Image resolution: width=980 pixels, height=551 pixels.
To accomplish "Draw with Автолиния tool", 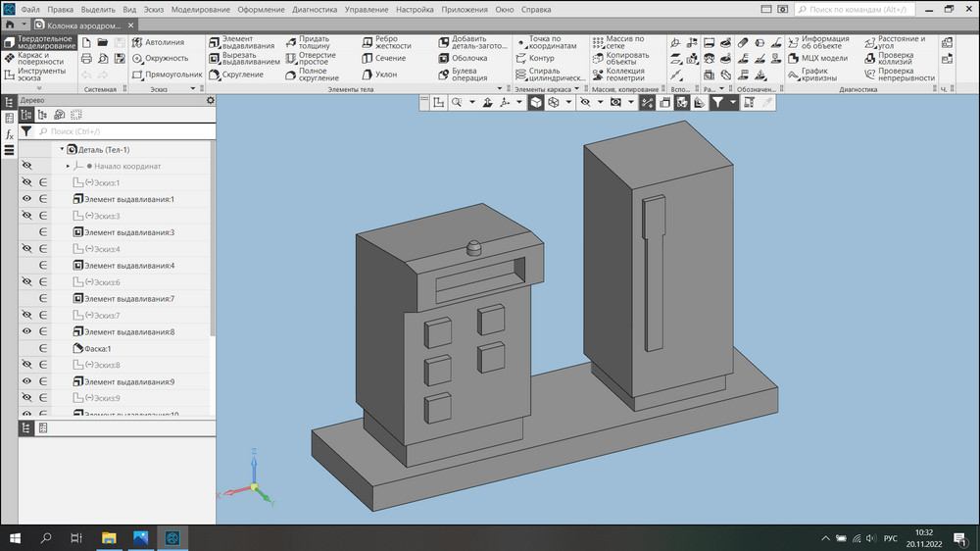I will click(158, 42).
